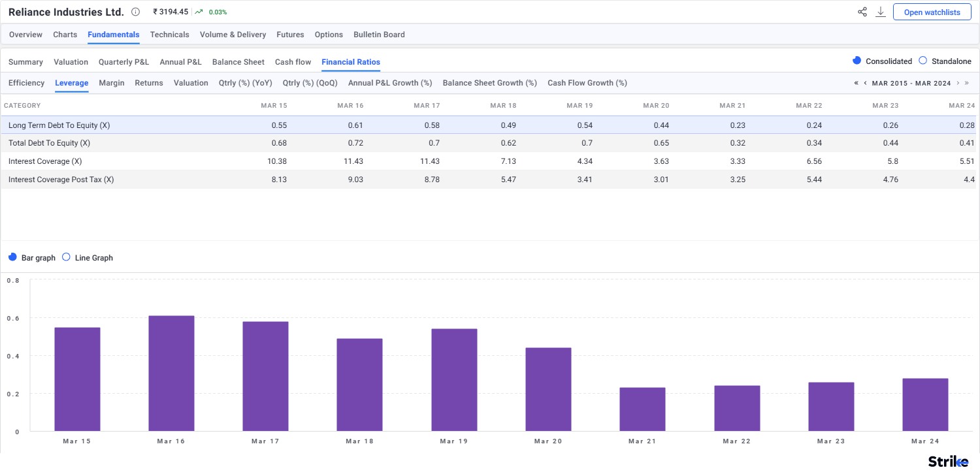Click the info icon beside Reliance Industries Ltd.
This screenshot has width=980, height=476.
(x=135, y=12)
